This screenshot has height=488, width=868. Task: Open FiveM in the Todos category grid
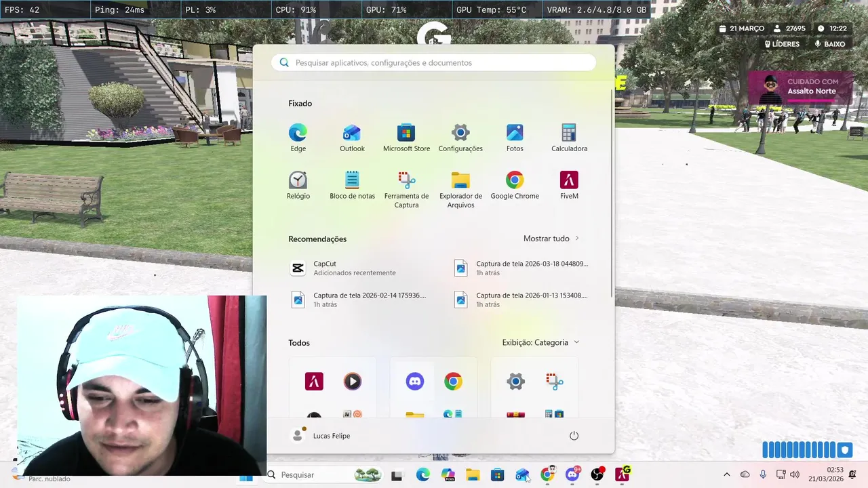point(314,382)
